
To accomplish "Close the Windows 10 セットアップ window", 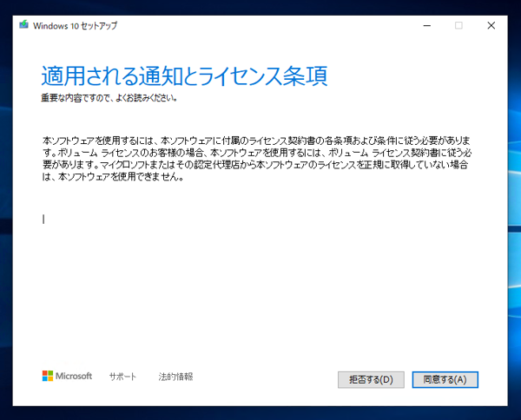I will [491, 25].
